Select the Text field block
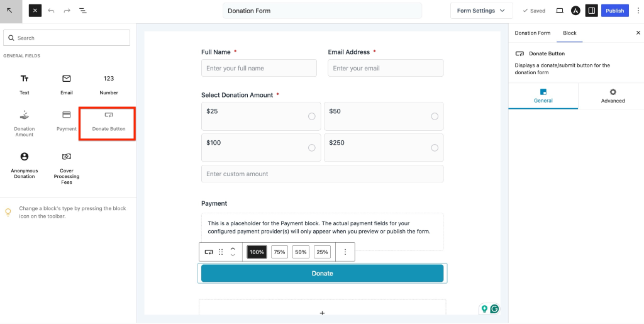The image size is (644, 324). click(x=25, y=85)
